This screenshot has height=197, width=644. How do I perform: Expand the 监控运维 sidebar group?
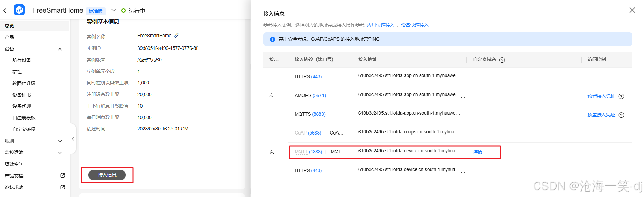pyautogui.click(x=60, y=153)
